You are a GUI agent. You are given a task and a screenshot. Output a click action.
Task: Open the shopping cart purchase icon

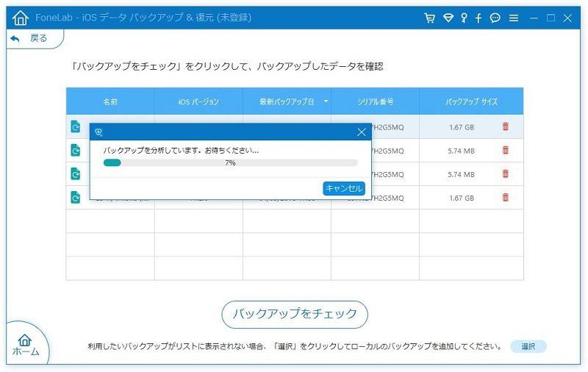pyautogui.click(x=430, y=18)
